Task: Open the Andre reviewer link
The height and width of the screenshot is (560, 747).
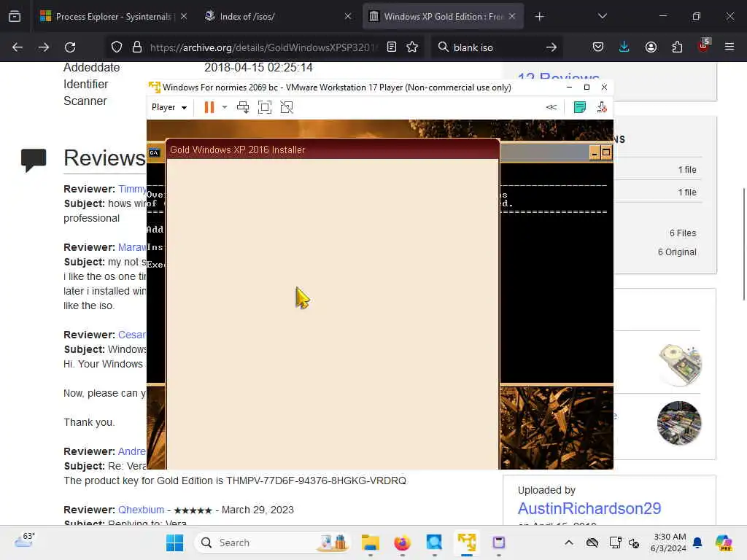Action: click(x=132, y=451)
